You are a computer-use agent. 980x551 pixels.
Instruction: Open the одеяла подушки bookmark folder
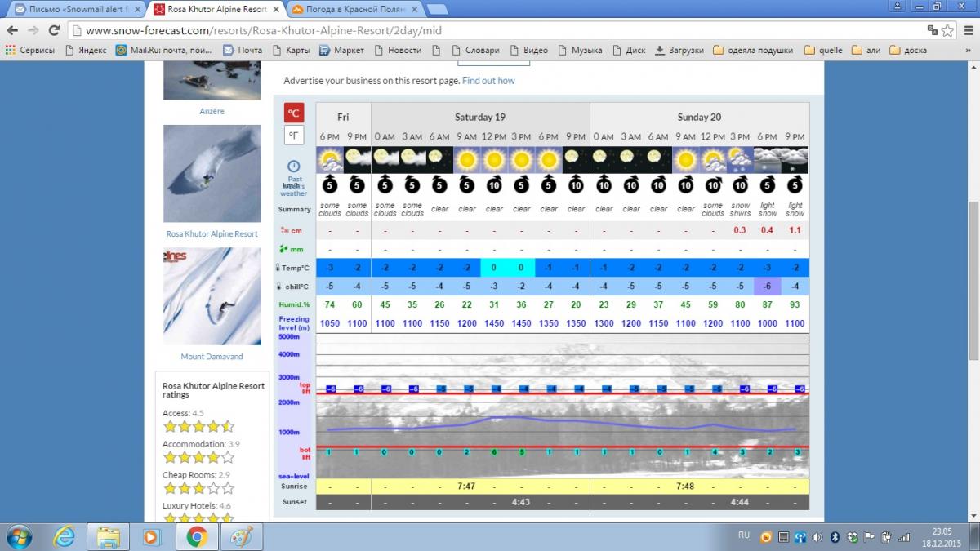753,50
